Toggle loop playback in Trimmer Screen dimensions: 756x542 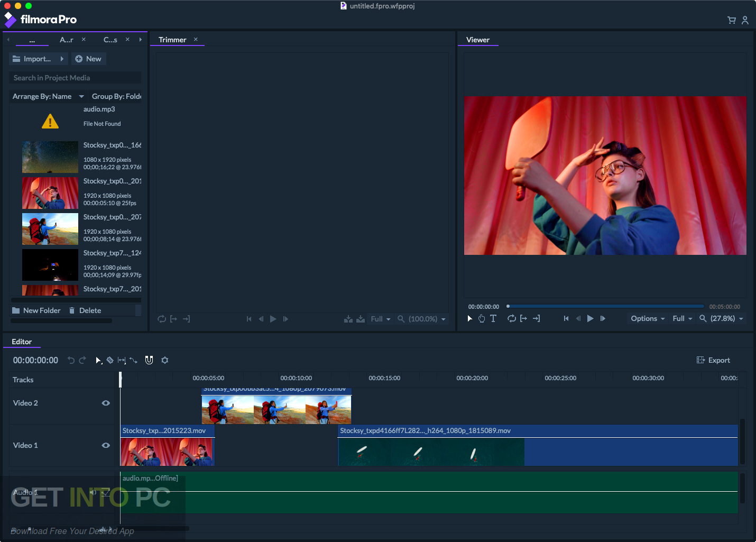pyautogui.click(x=162, y=319)
